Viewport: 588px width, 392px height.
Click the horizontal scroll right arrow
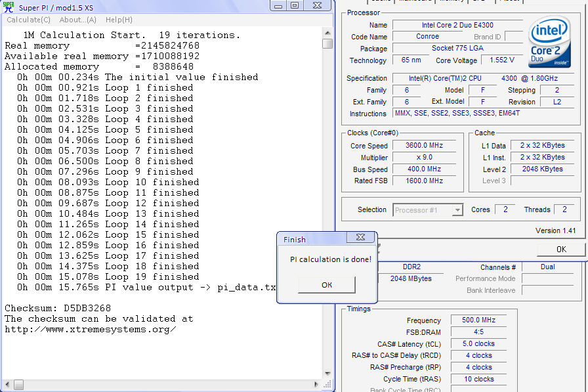[x=316, y=385]
